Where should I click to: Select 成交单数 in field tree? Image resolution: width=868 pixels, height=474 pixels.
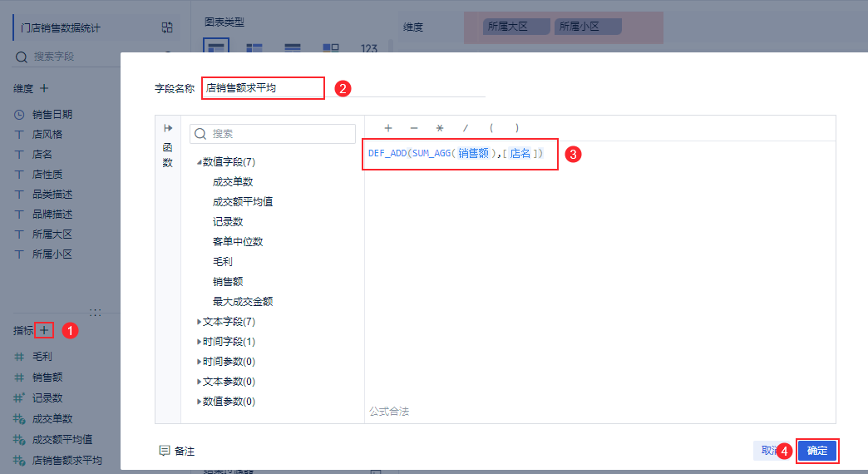point(233,181)
